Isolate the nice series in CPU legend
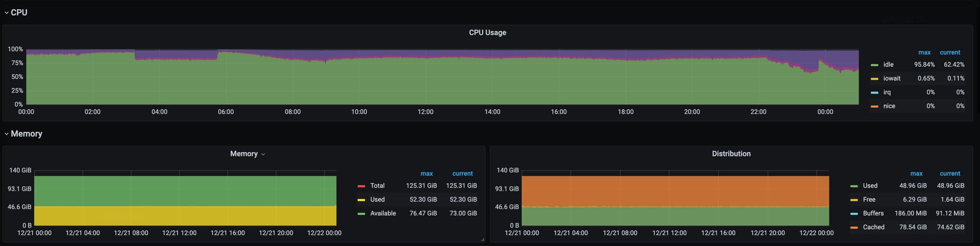Image resolution: width=980 pixels, height=246 pixels. pyautogui.click(x=889, y=106)
